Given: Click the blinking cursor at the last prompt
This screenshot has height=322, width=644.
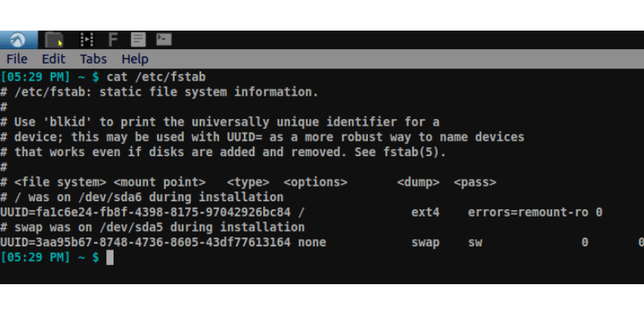Looking at the screenshot, I should 110,257.
